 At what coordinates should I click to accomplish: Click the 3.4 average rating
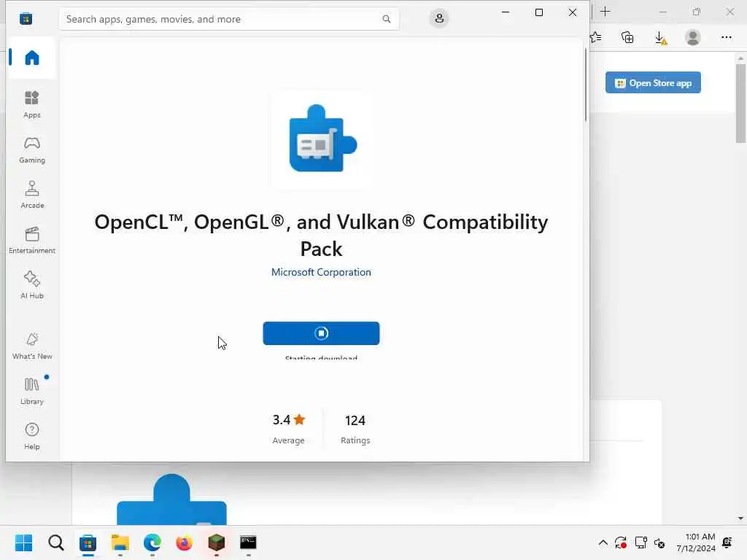tap(288, 419)
